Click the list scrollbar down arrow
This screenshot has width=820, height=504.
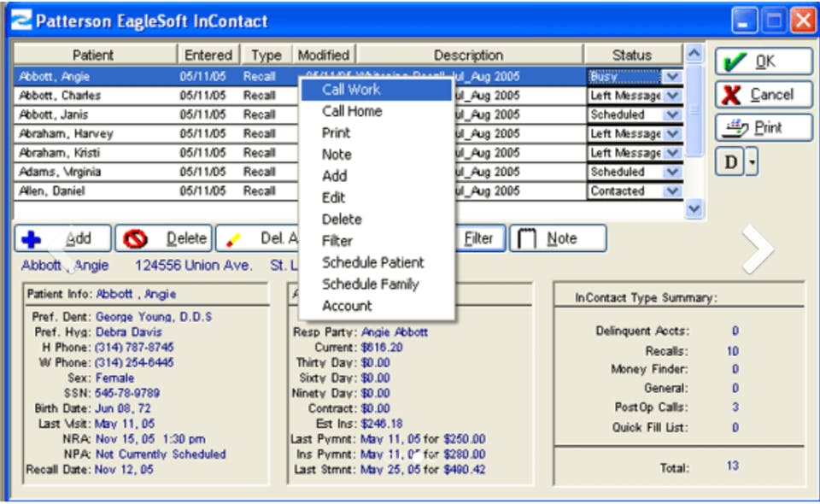coord(694,209)
